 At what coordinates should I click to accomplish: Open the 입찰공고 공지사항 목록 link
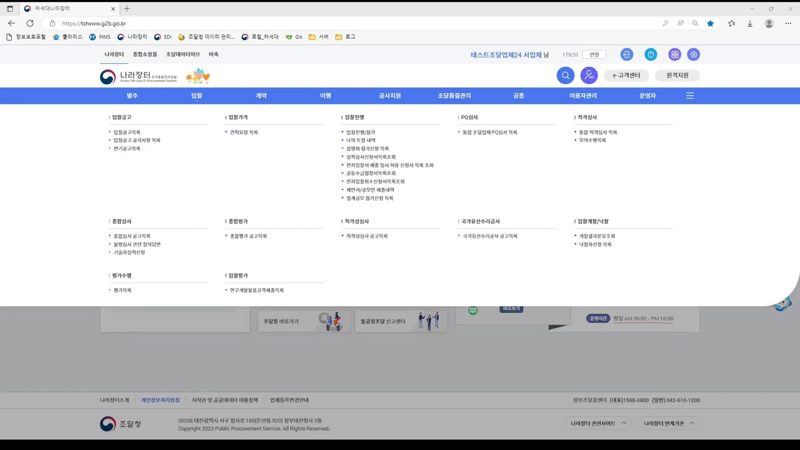point(137,140)
